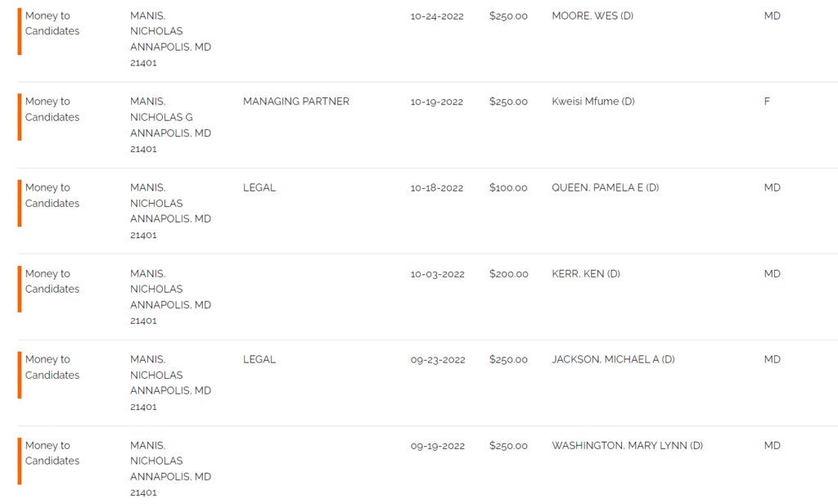This screenshot has width=838, height=504.
Task: Click LEGAL occupation in Michael Jackson row
Action: [x=259, y=360]
